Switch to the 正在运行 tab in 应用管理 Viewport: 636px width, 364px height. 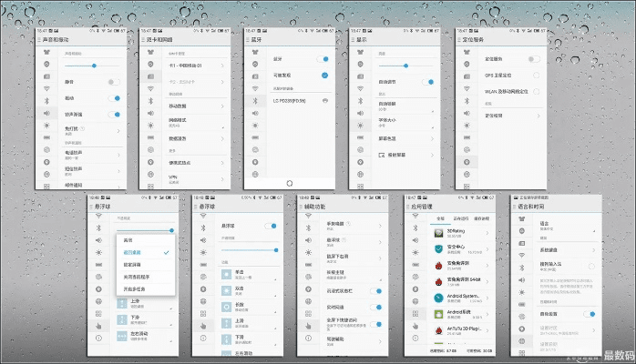(x=460, y=218)
